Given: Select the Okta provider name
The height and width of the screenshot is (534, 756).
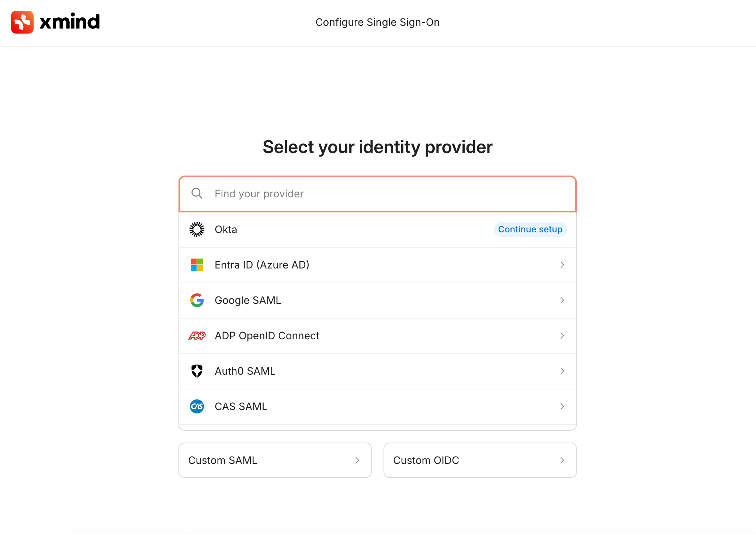Looking at the screenshot, I should (226, 229).
